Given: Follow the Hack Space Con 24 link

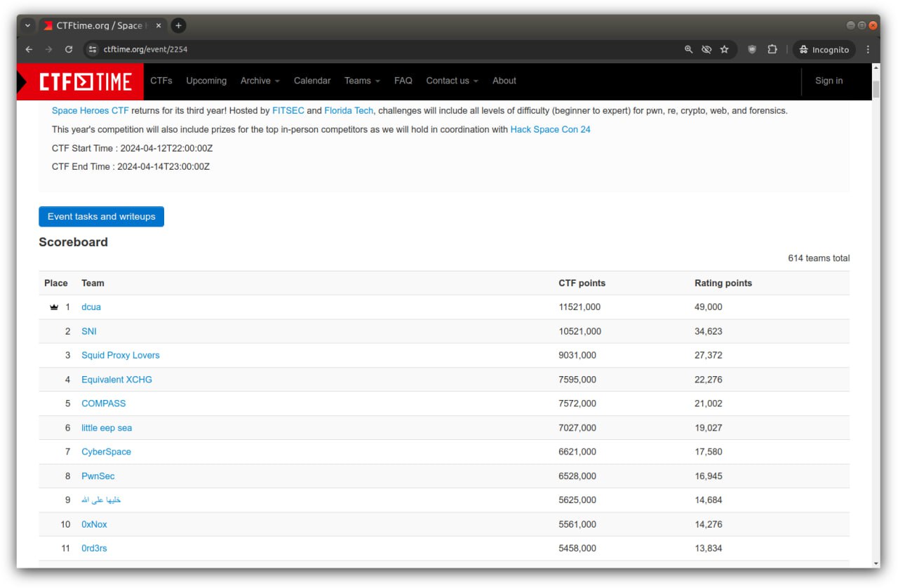Looking at the screenshot, I should (x=550, y=130).
